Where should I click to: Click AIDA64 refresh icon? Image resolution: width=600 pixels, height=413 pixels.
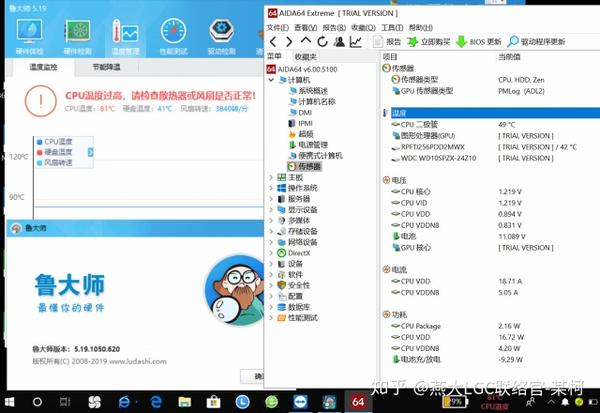322,42
